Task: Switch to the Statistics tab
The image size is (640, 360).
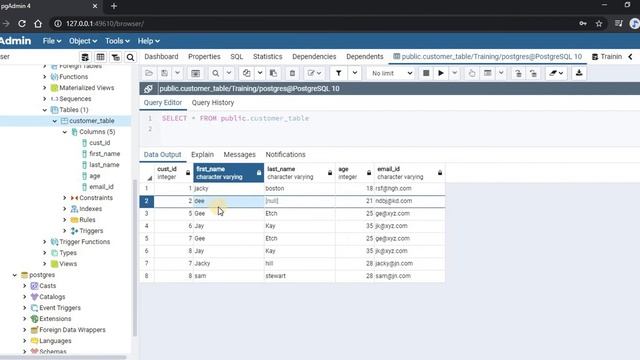Action: tap(267, 57)
